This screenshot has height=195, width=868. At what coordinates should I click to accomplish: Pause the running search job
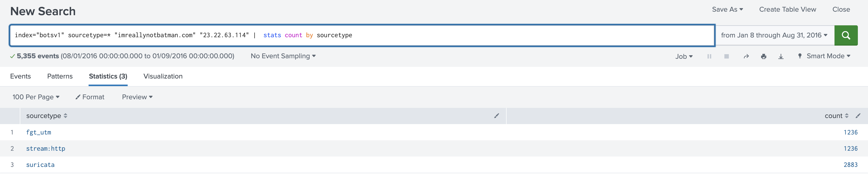(709, 56)
